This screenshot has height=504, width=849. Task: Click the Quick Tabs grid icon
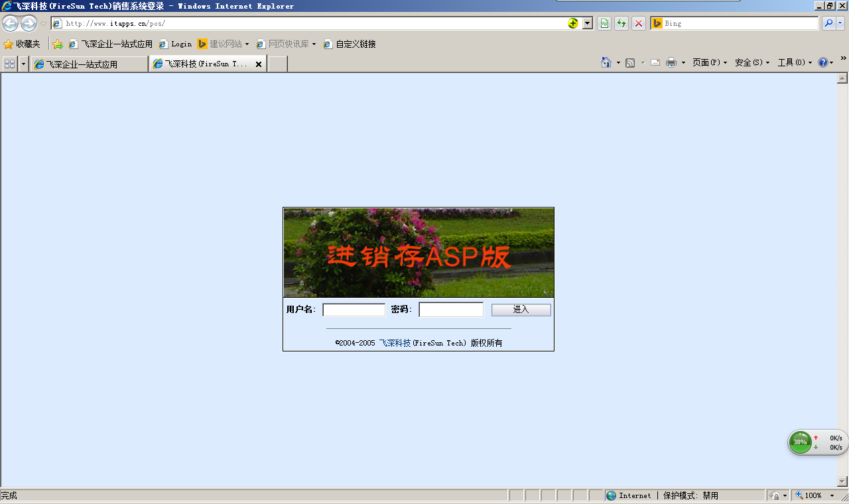[x=9, y=64]
